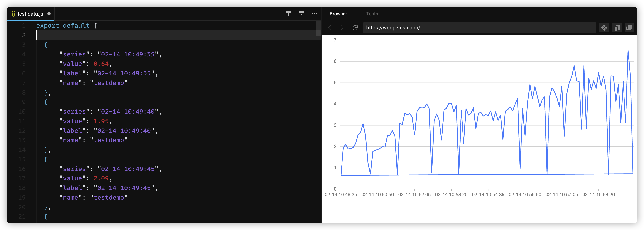The height and width of the screenshot is (230, 644).
Task: Toggle the preview pane icon
Action: click(x=301, y=14)
